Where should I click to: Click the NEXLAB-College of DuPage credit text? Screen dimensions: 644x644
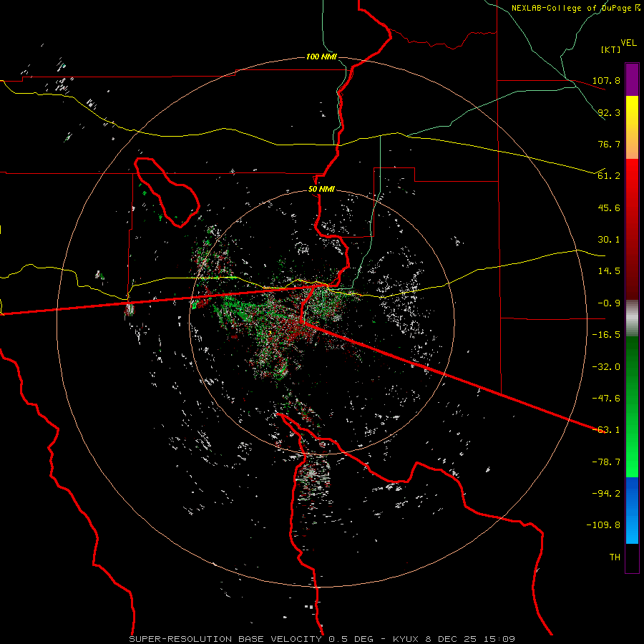coord(575,8)
